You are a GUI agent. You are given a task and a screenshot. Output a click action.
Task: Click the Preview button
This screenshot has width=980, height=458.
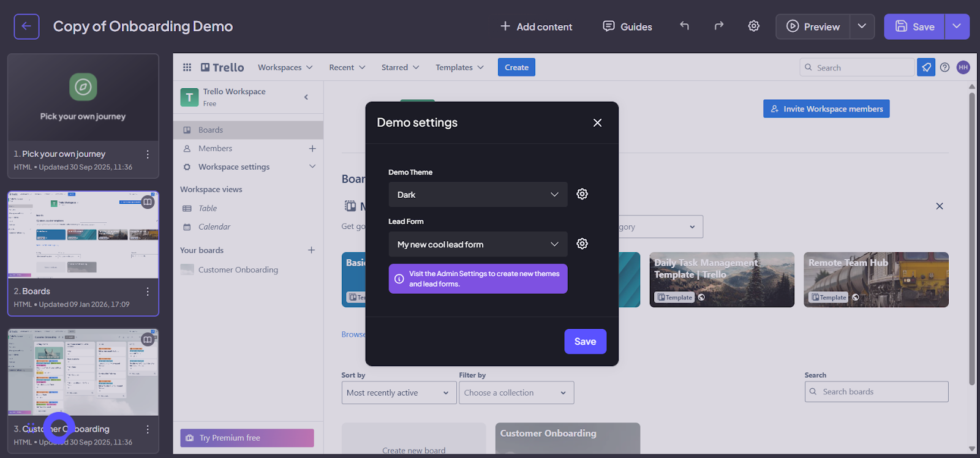pyautogui.click(x=813, y=26)
